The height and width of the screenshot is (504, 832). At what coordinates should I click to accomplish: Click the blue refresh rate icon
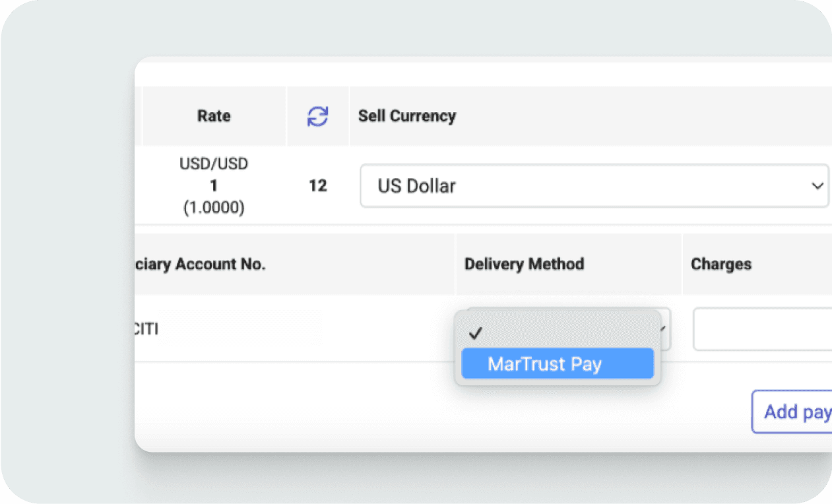(317, 116)
